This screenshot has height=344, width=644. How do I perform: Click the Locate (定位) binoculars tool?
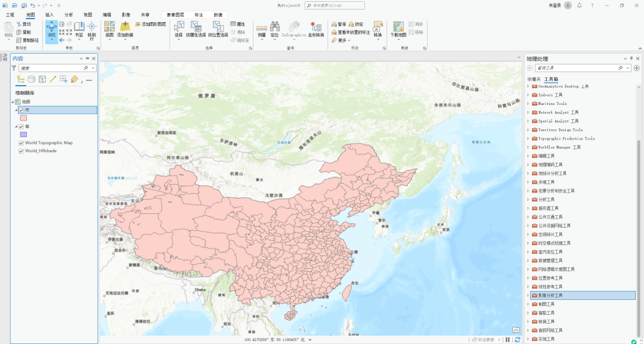[x=274, y=30]
